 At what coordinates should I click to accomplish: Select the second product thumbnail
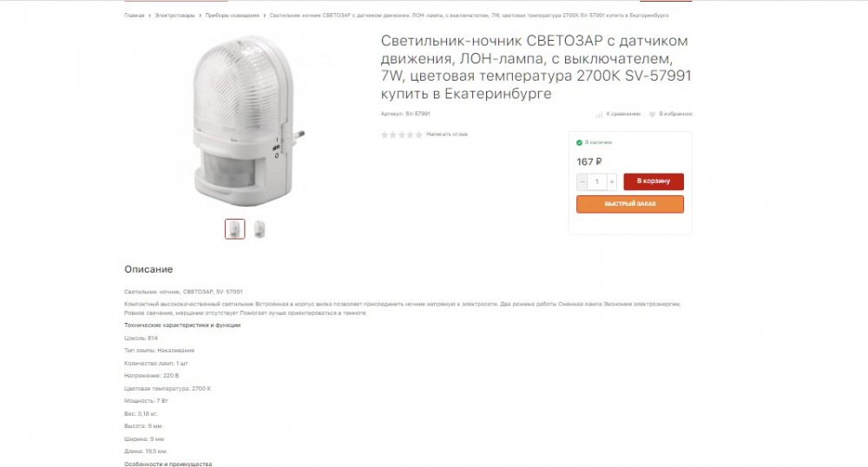(x=259, y=229)
